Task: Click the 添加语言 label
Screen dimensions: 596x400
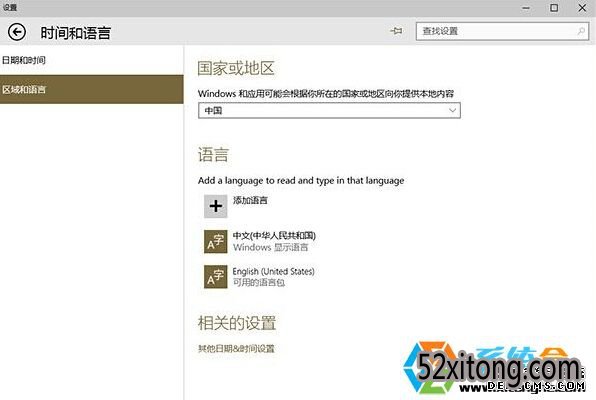Action: coord(250,200)
